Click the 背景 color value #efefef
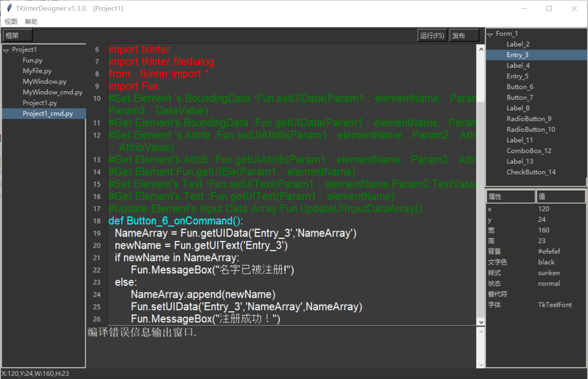 tap(549, 252)
